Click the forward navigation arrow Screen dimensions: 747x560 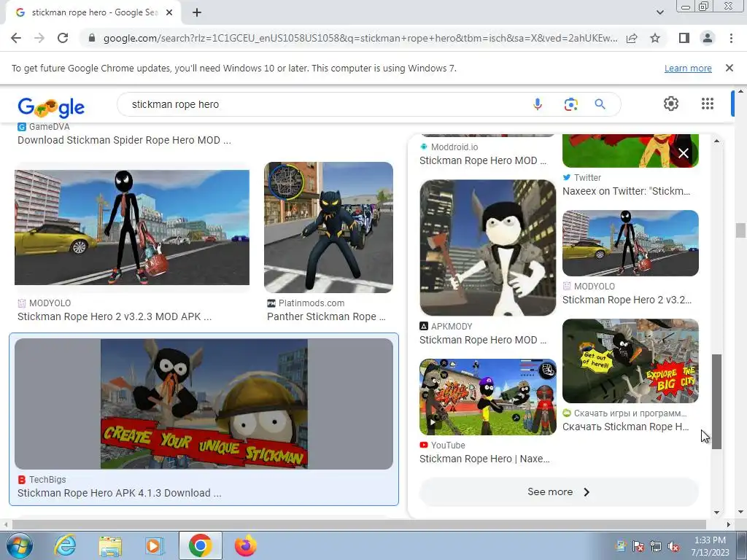coord(39,38)
